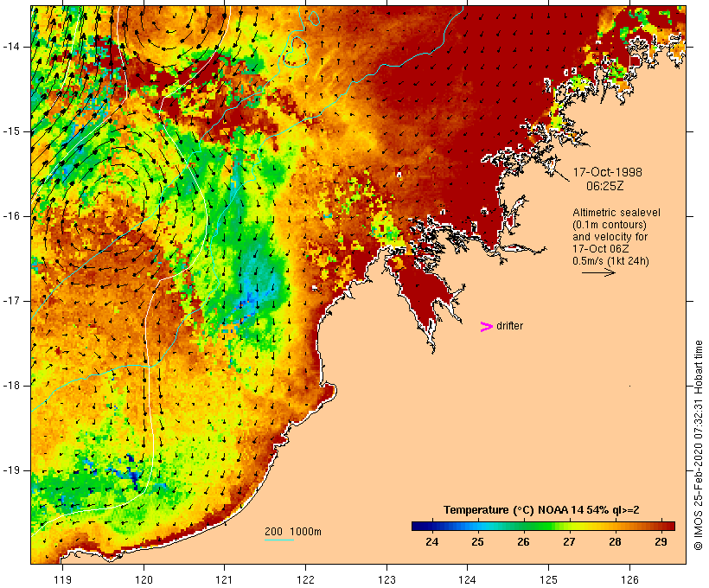Click the temperature color bar
This screenshot has width=709, height=588.
[543, 526]
